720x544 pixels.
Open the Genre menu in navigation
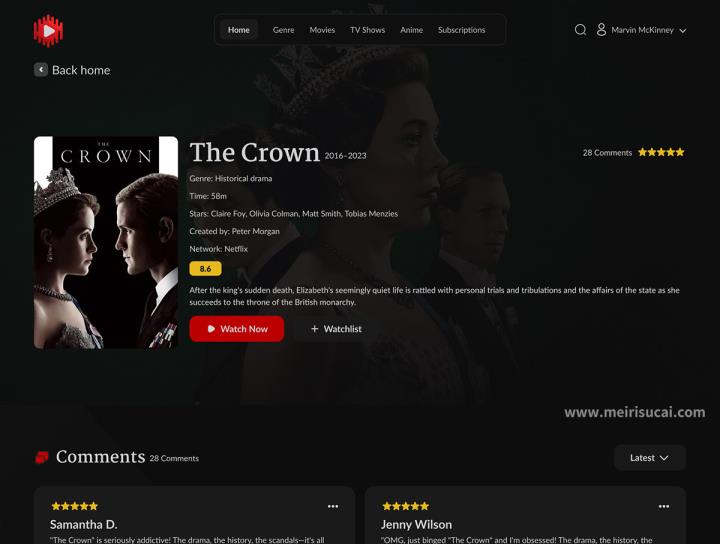[283, 30]
